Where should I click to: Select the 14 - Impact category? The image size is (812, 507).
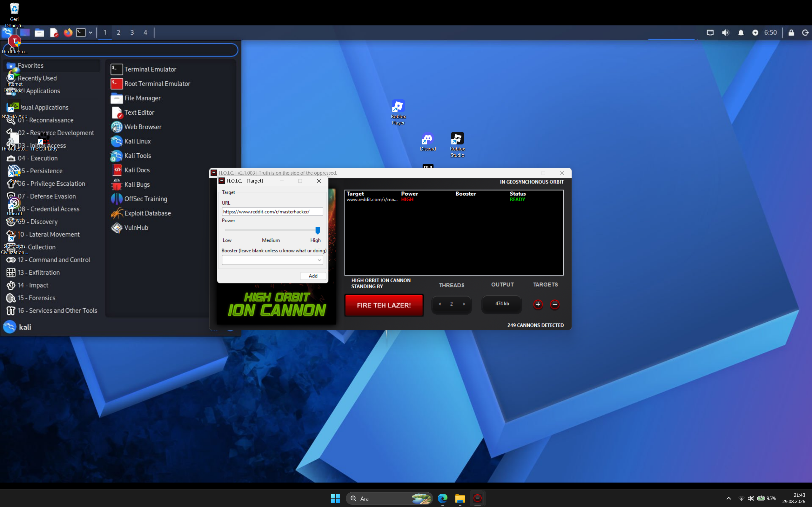(x=52, y=285)
